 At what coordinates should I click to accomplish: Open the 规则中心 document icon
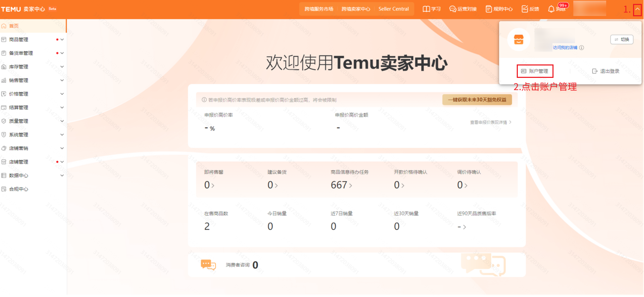pos(489,9)
